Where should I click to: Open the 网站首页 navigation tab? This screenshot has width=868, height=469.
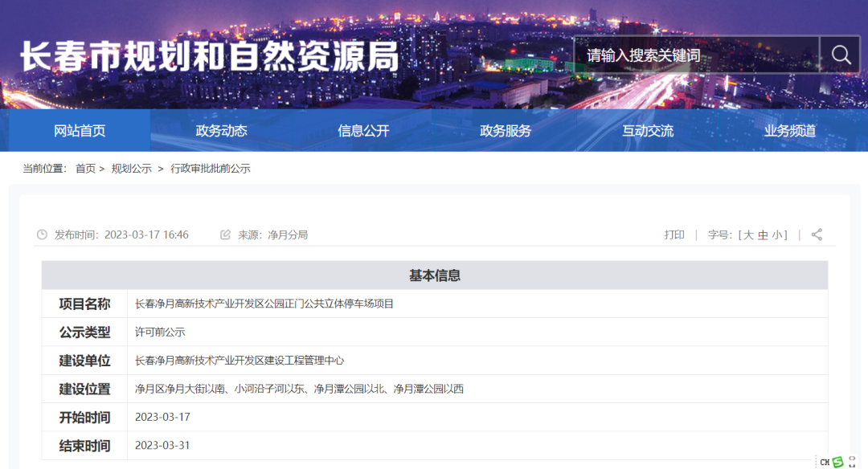[x=80, y=131]
